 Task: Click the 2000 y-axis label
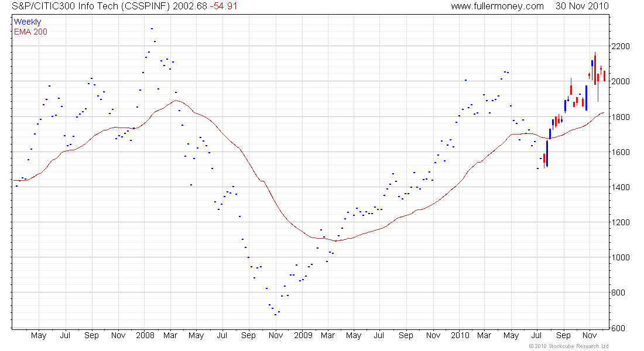click(620, 81)
